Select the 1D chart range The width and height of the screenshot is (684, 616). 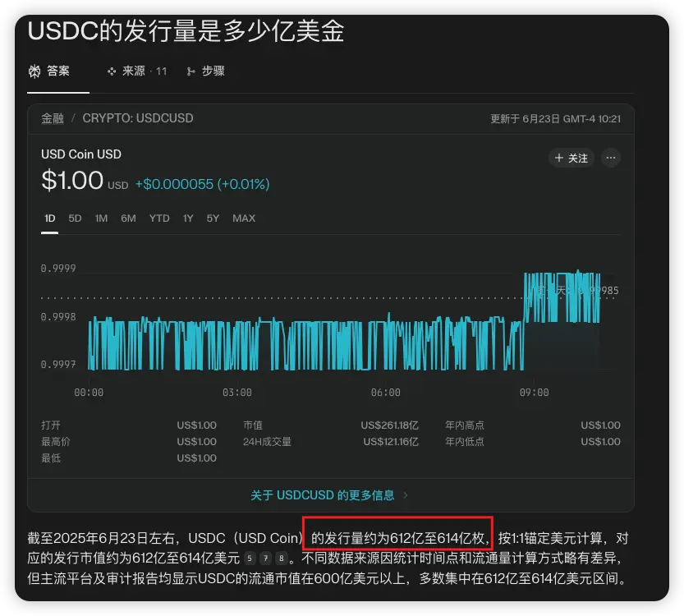pos(50,218)
